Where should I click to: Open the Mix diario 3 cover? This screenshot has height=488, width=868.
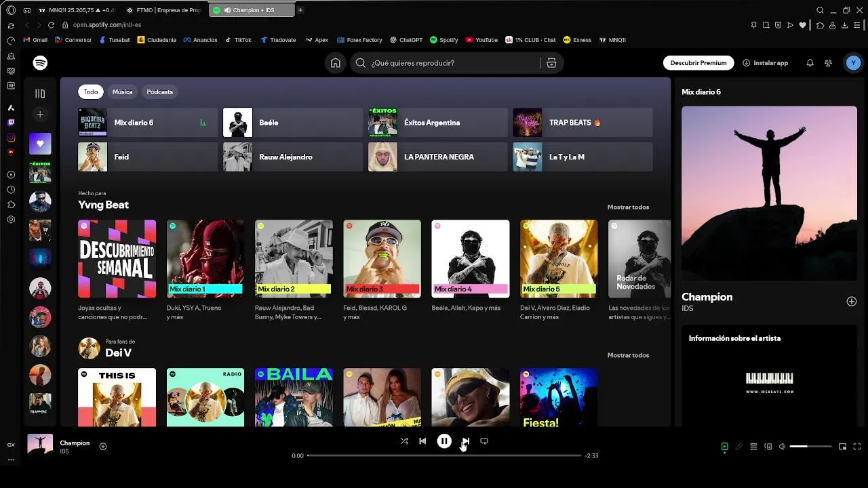tap(382, 259)
